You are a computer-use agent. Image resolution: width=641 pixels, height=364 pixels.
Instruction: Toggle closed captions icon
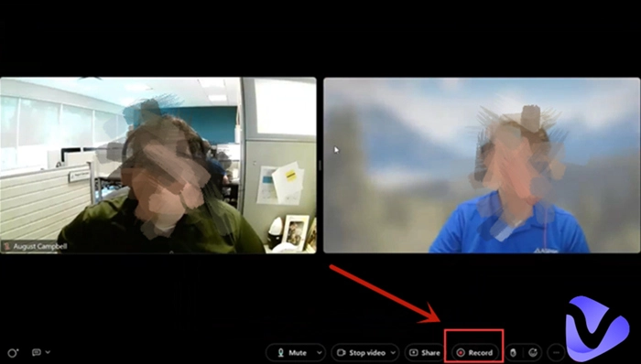[x=37, y=352]
